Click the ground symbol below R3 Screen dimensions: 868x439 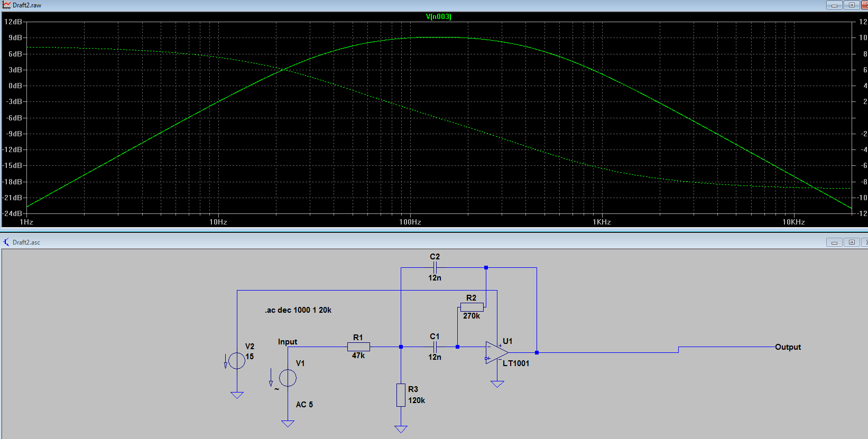coord(401,429)
